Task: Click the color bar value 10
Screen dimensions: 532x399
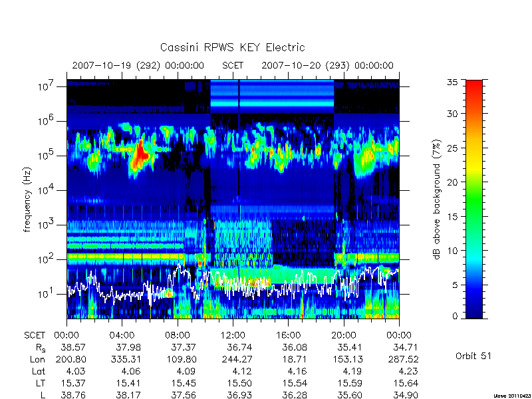Action: pyautogui.click(x=453, y=251)
